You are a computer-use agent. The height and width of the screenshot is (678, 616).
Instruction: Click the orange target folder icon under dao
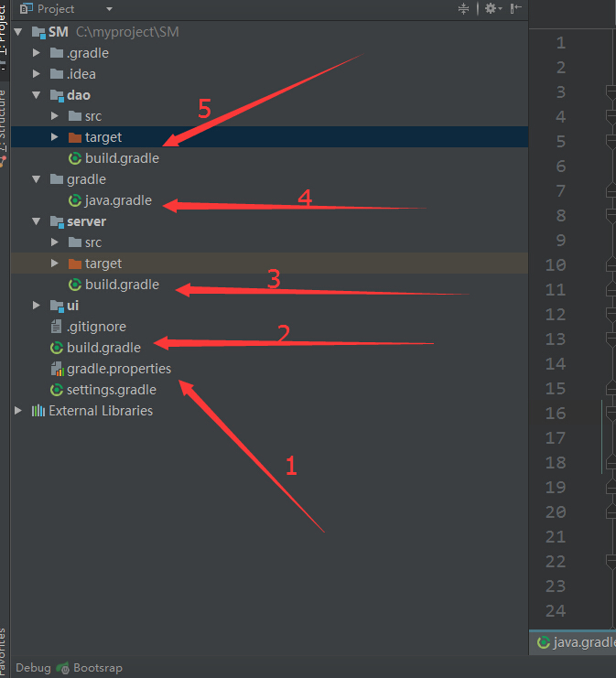point(75,137)
